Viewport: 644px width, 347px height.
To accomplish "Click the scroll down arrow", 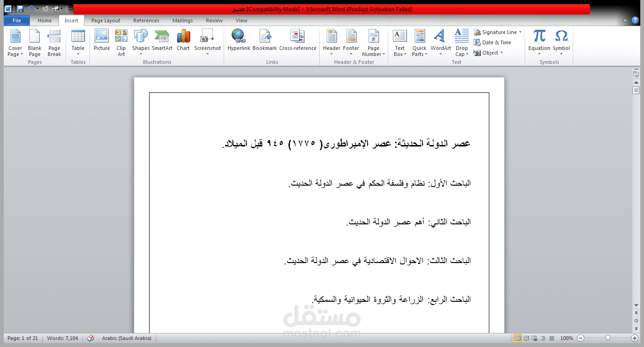I will (x=636, y=305).
